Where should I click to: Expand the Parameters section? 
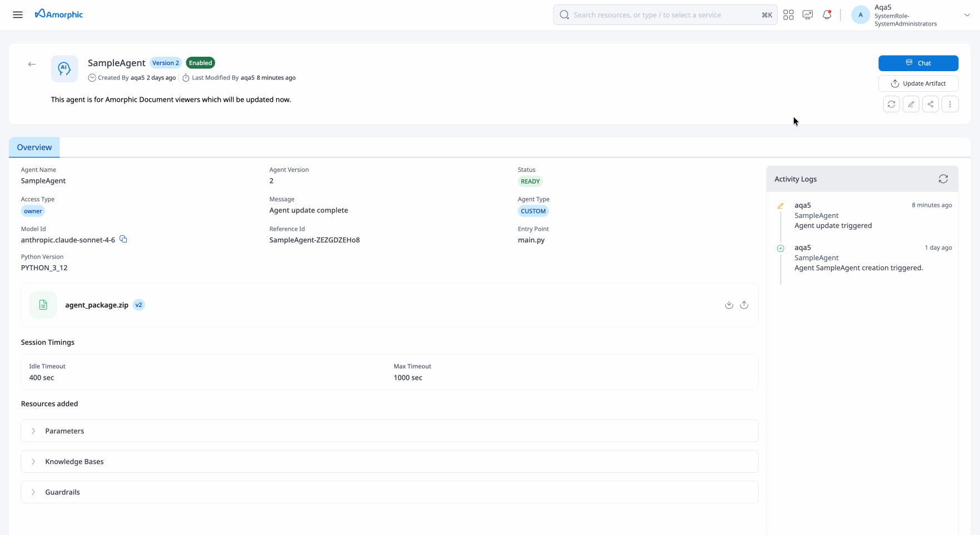[x=390, y=431]
